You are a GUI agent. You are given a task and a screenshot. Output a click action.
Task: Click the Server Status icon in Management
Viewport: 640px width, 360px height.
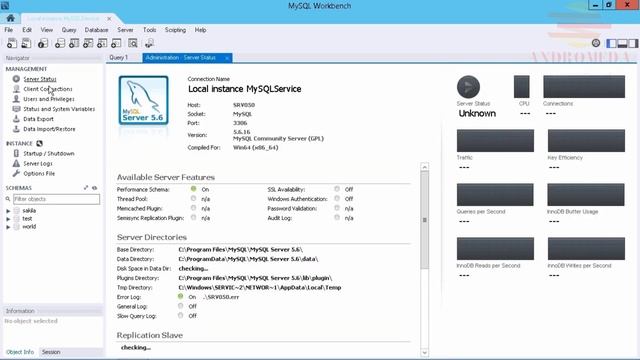(16, 79)
